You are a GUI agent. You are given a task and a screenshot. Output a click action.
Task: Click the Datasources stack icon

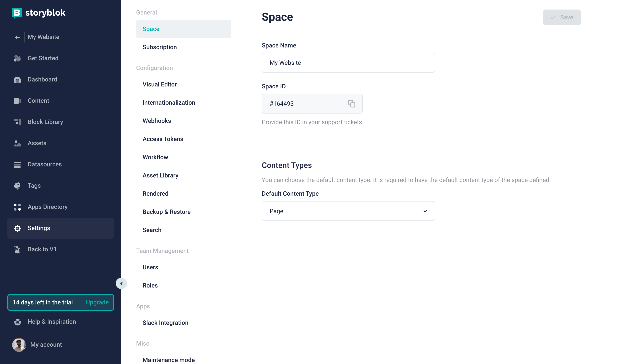(x=17, y=164)
